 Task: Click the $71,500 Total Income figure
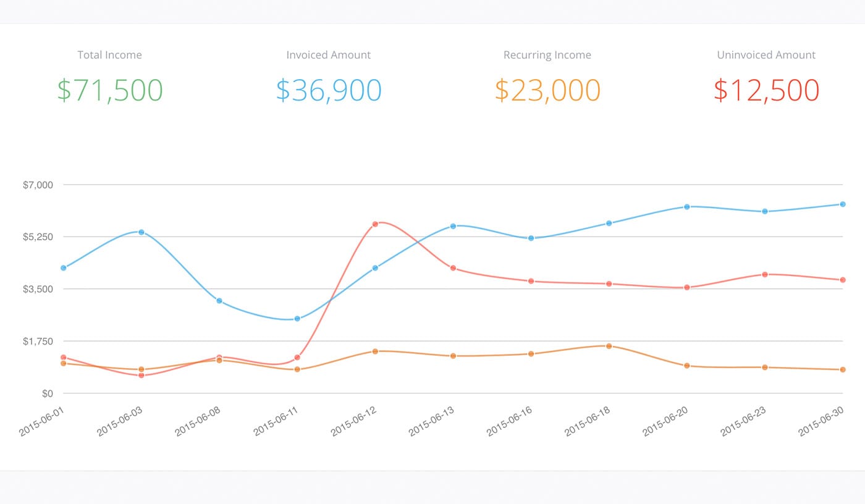pos(110,90)
